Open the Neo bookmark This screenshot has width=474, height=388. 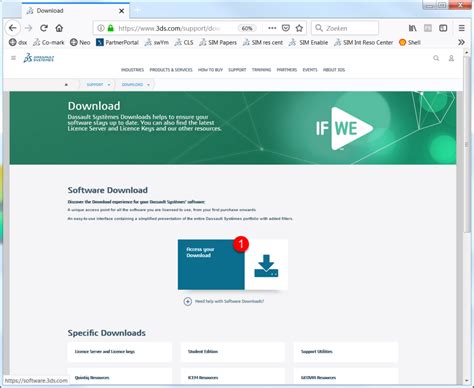[x=80, y=42]
